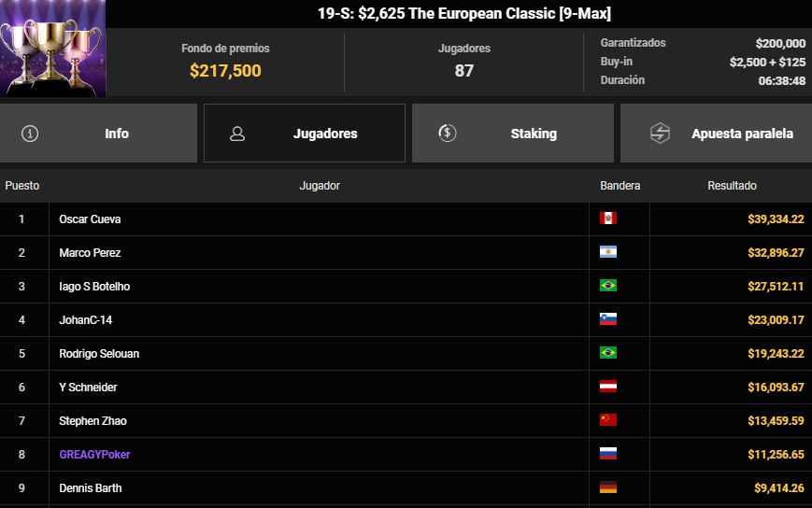
Task: Click the Slovenia flag beside JohanC-14
Action: (608, 319)
